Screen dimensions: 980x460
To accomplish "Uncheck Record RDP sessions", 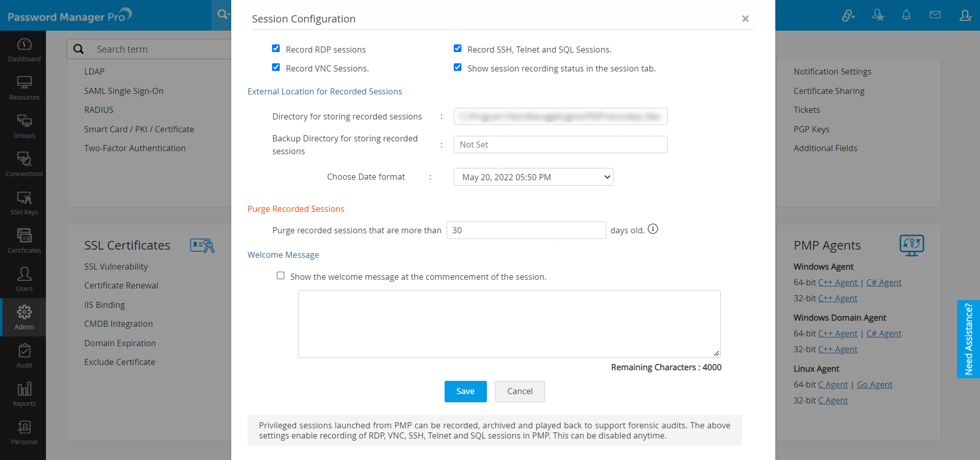I will tap(276, 49).
